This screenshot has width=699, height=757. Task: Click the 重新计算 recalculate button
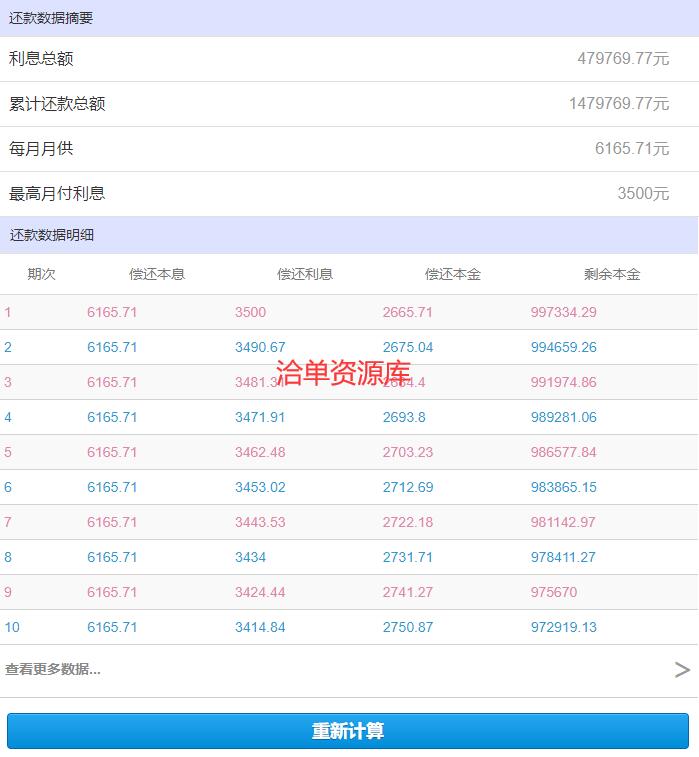[348, 730]
